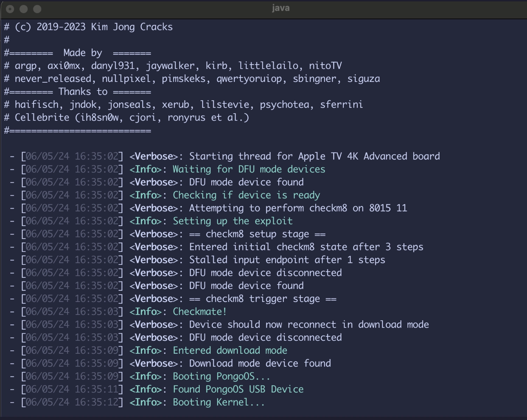Click the minimize window button

point(23,9)
